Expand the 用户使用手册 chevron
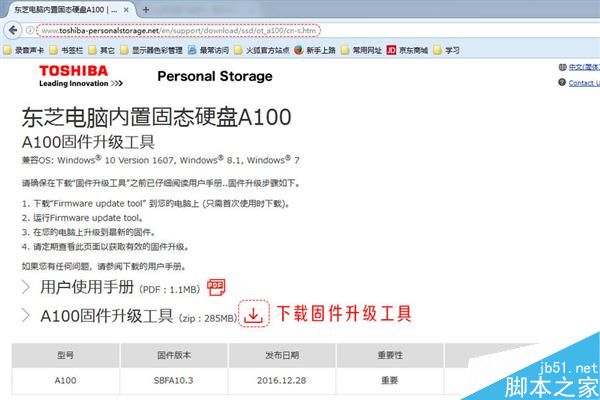 (x=26, y=287)
